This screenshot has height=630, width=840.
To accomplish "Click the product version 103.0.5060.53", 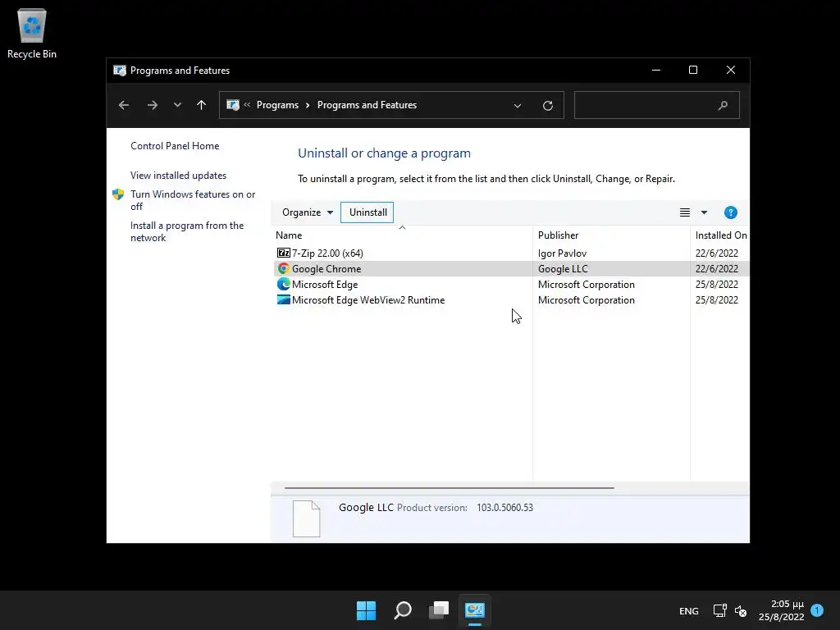I will click(x=504, y=508).
